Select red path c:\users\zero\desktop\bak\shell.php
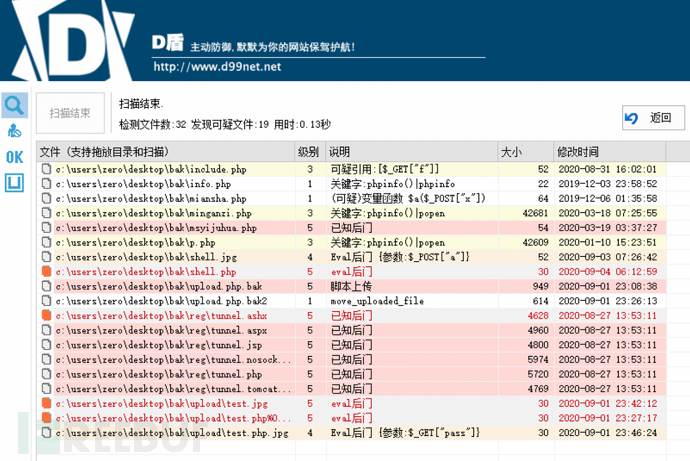690x461 pixels. [x=146, y=272]
